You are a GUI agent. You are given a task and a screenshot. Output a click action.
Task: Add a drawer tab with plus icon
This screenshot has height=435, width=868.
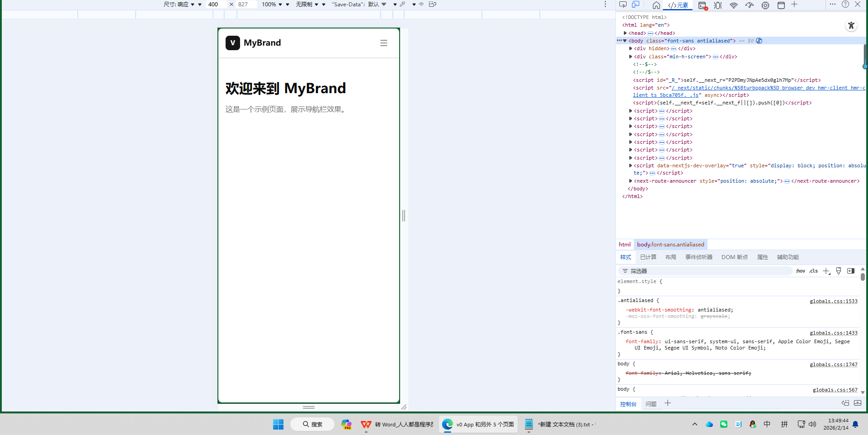[x=668, y=403]
